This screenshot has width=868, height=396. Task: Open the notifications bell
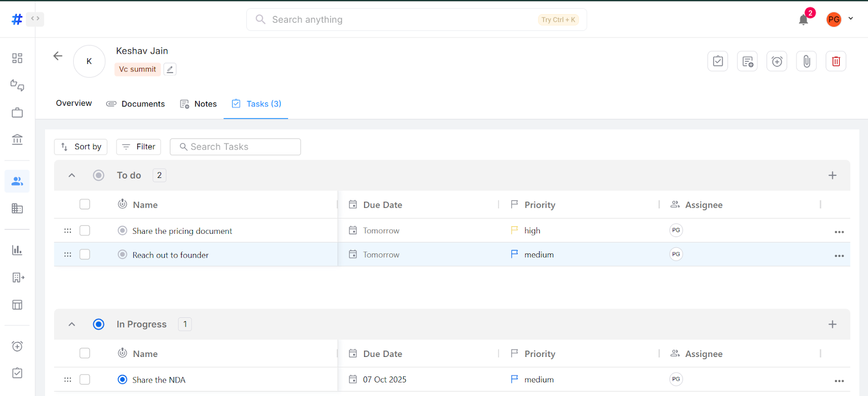tap(803, 20)
